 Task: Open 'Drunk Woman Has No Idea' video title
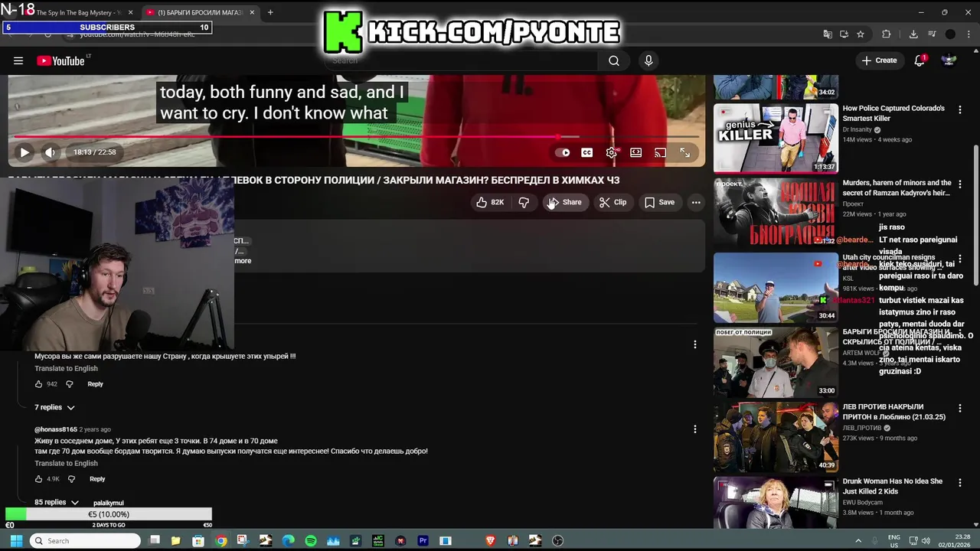click(x=893, y=486)
